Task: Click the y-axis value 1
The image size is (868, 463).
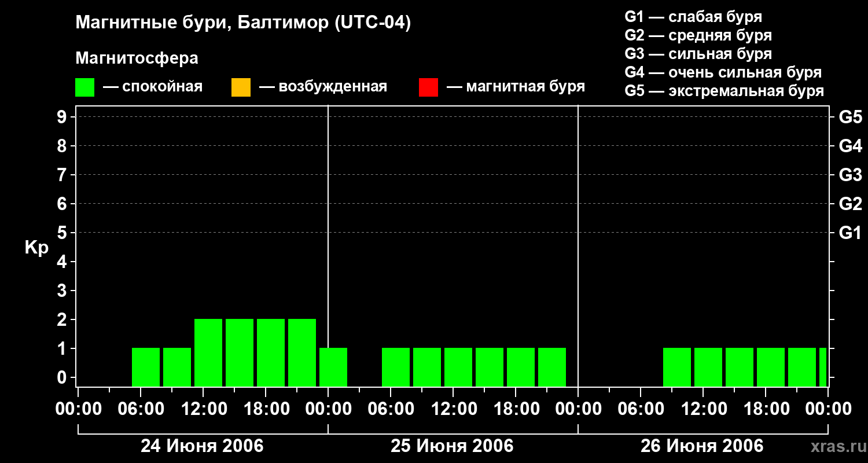Action: pos(63,348)
